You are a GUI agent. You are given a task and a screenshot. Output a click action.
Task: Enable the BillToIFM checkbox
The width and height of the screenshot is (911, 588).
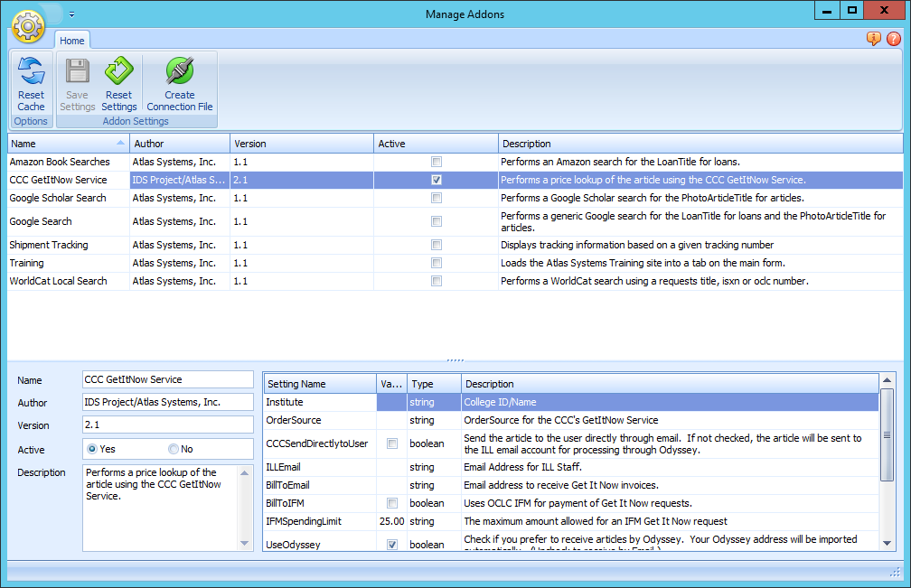[x=391, y=503]
